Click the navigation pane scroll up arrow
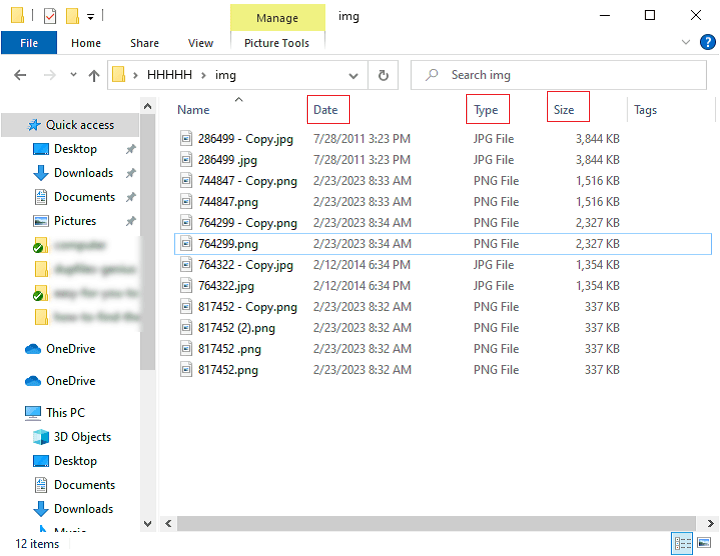Screen dimensions: 720x556 (x=147, y=107)
